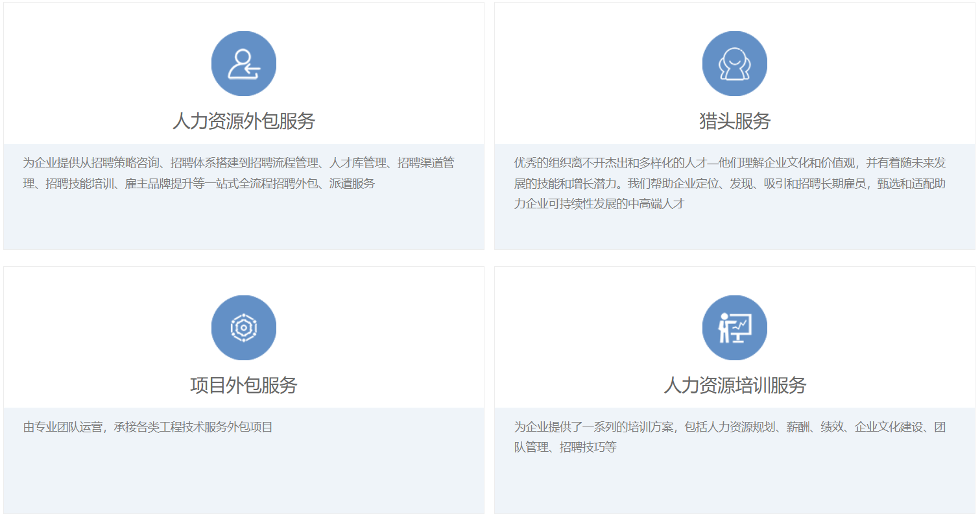Open the 人力资源外包服务 title

pos(244,121)
